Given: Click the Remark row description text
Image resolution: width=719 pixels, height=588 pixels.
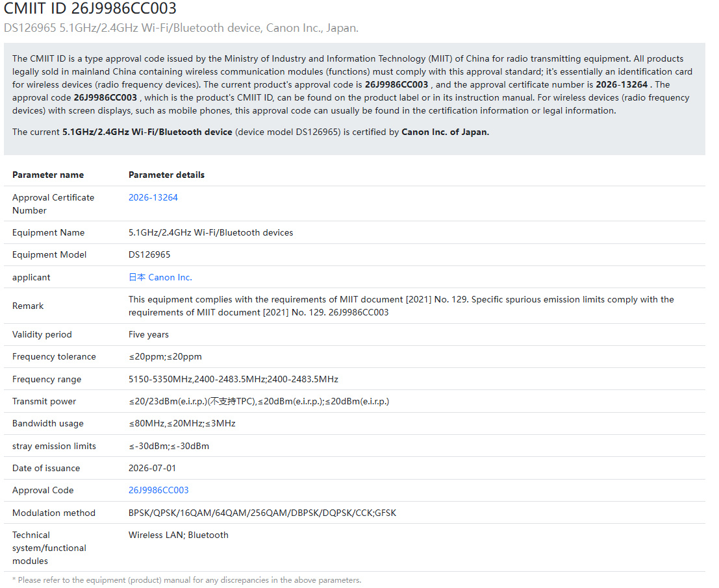Looking at the screenshot, I should tap(401, 306).
